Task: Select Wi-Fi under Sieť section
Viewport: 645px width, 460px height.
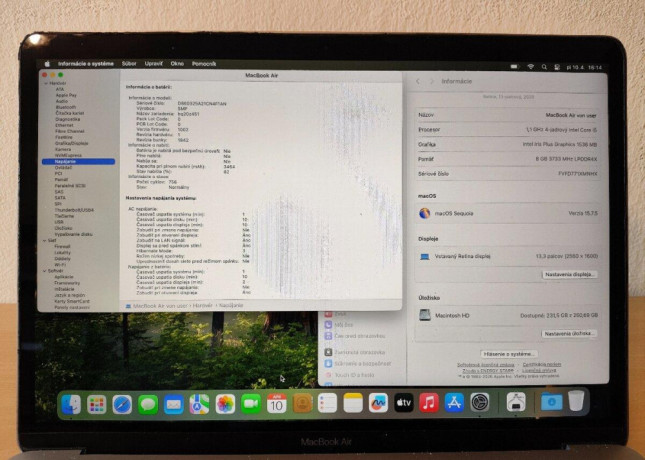Action: click(60, 265)
